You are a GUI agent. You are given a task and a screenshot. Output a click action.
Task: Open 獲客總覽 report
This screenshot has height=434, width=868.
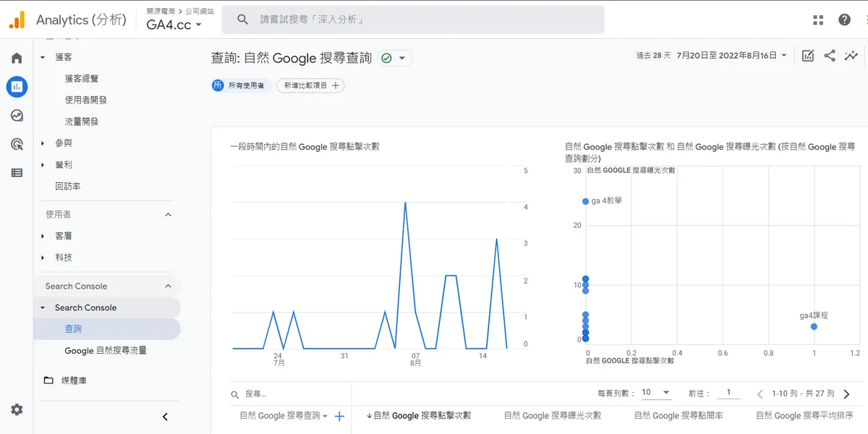tap(82, 79)
